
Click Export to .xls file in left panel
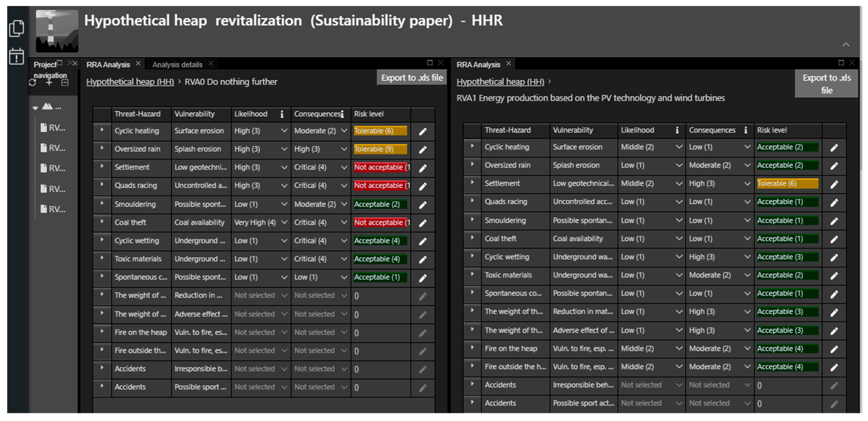pos(412,78)
